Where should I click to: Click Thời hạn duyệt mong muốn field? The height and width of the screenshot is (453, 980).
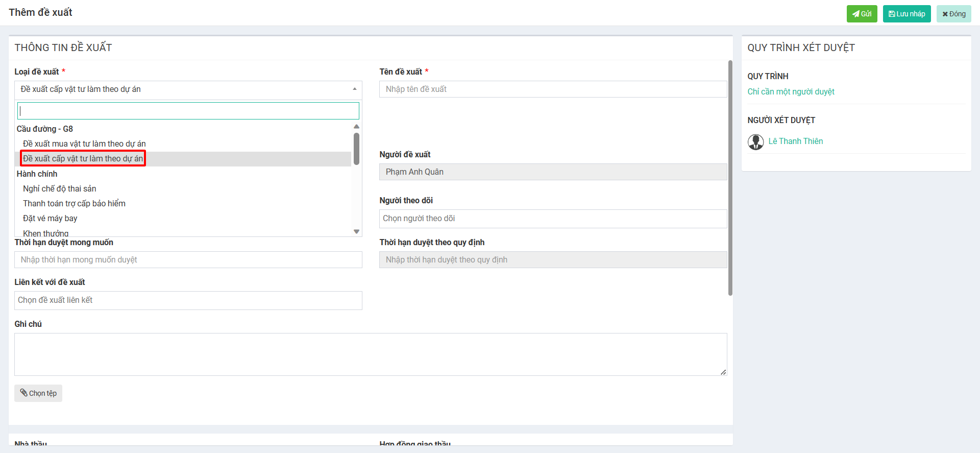(x=188, y=260)
